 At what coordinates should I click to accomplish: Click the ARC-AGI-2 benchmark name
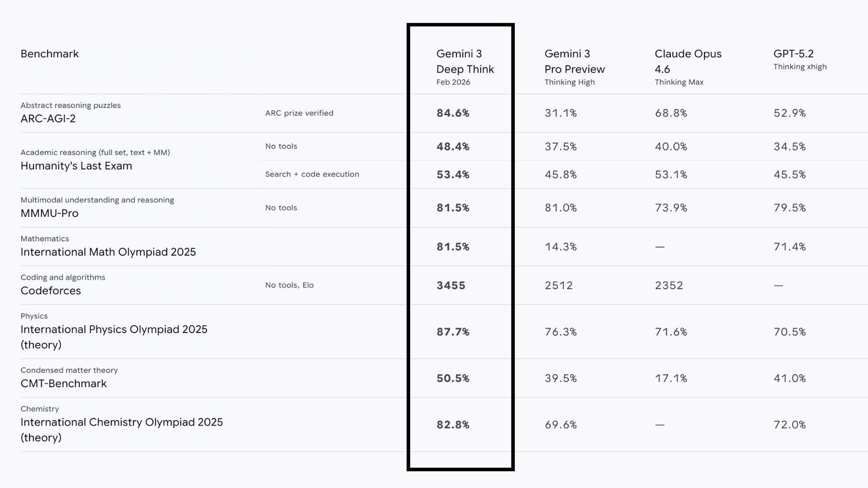tap(48, 118)
